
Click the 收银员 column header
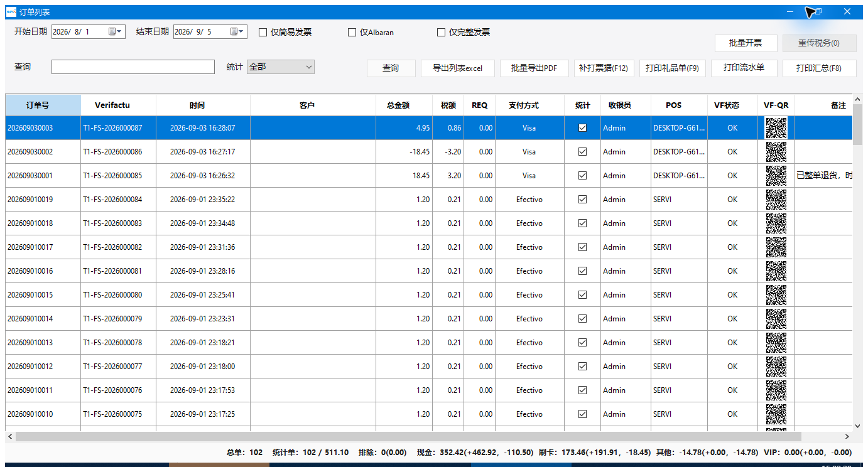626,105
